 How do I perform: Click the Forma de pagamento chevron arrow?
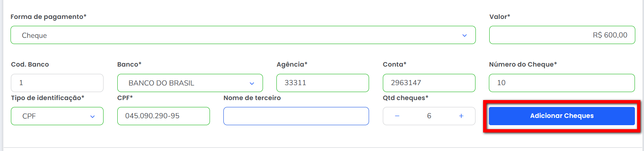coord(464,35)
